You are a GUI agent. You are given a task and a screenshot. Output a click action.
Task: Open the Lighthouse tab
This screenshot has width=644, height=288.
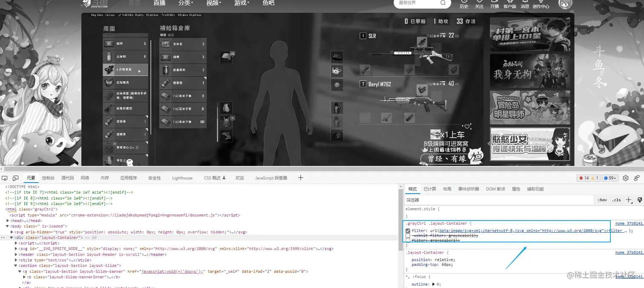pyautogui.click(x=182, y=178)
